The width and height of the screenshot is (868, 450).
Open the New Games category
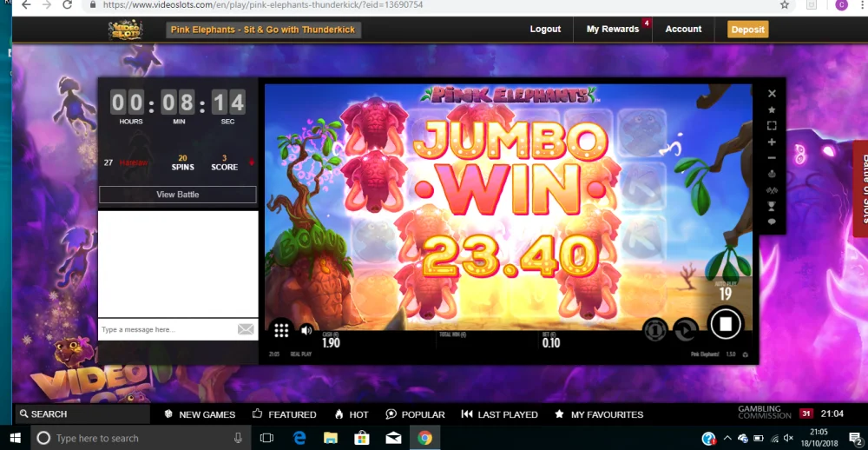(x=200, y=414)
